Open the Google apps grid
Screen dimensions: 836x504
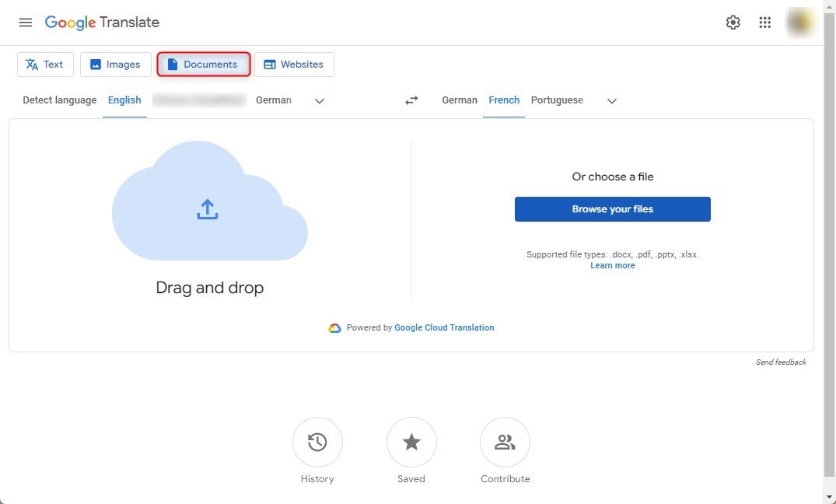click(x=764, y=22)
